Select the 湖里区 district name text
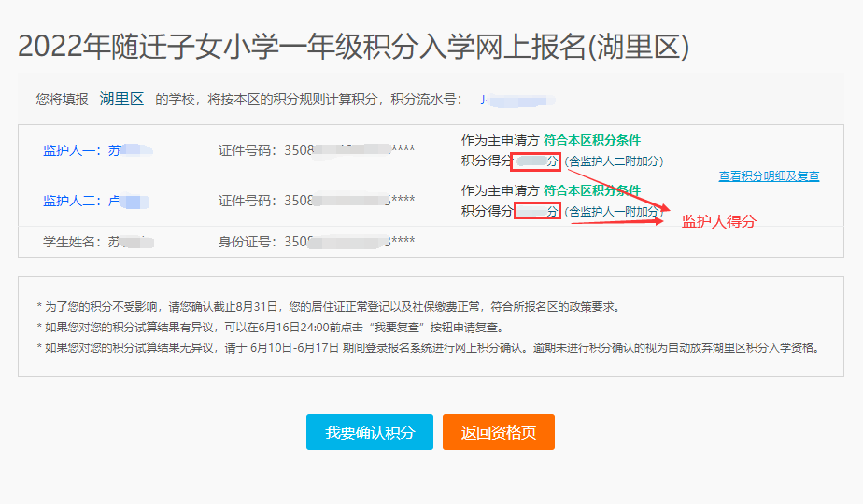 pyautogui.click(x=121, y=98)
